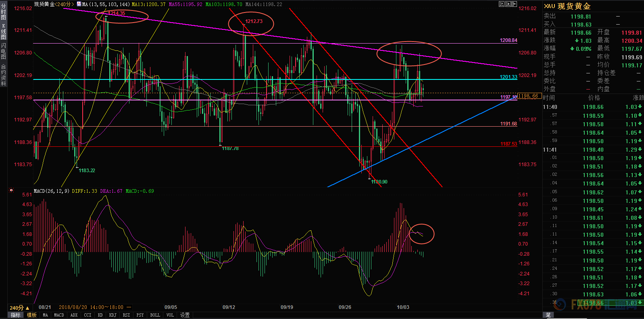Click the third chart exit-arrow icon at top right
This screenshot has height=319, width=644.
click(514, 4)
